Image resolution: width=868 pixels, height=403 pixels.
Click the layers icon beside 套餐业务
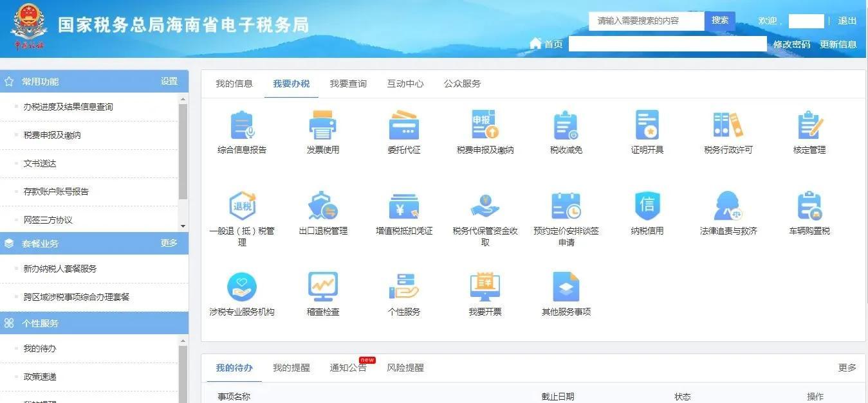pyautogui.click(x=9, y=244)
